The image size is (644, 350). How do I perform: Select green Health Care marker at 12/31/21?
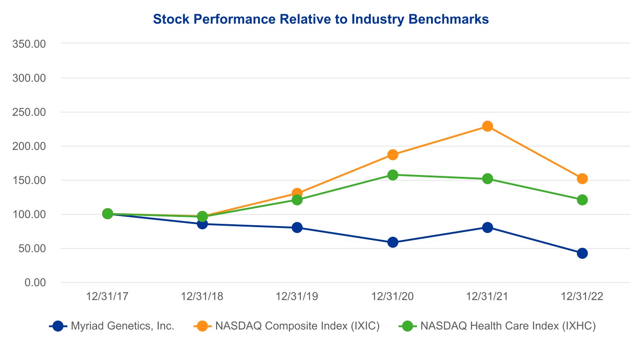pos(488,179)
